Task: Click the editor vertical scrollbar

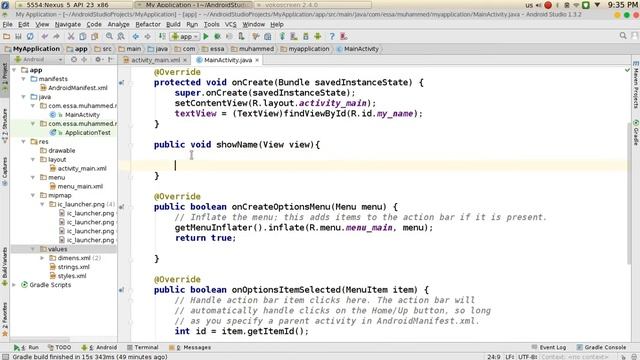Action: click(629, 193)
